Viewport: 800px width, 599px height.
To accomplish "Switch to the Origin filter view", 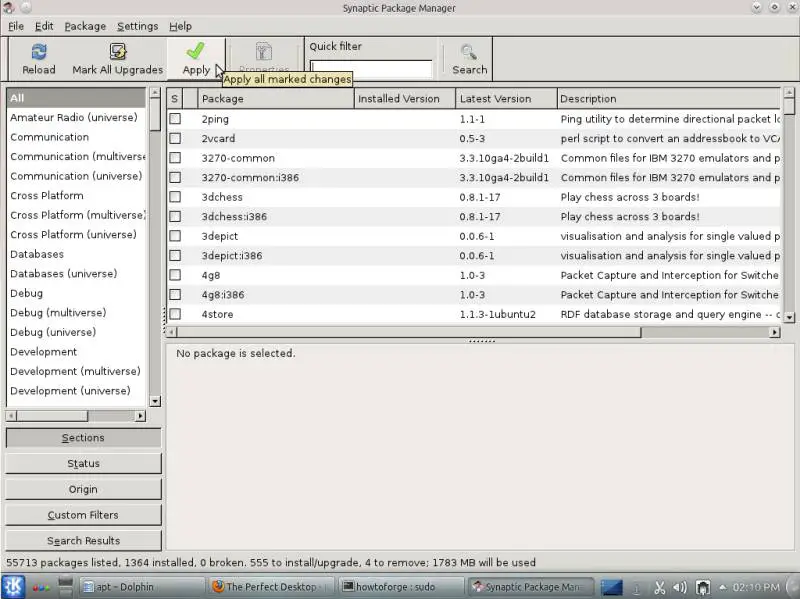I will [x=83, y=489].
